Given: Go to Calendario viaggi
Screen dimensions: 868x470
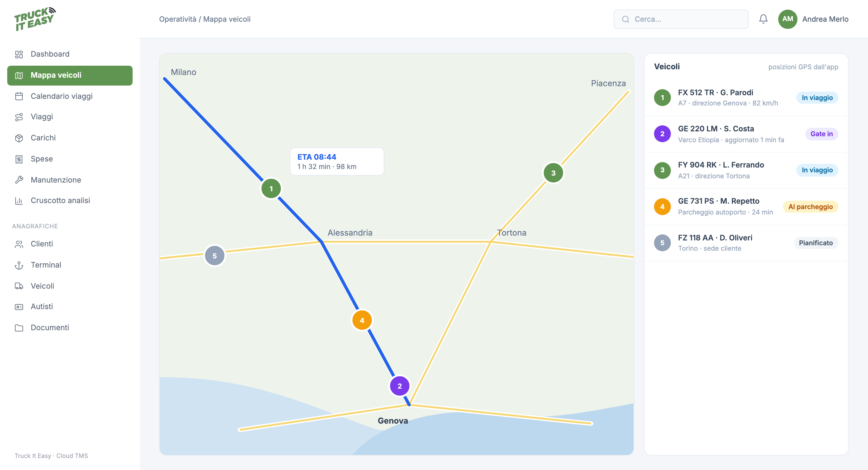Looking at the screenshot, I should coord(70,96).
